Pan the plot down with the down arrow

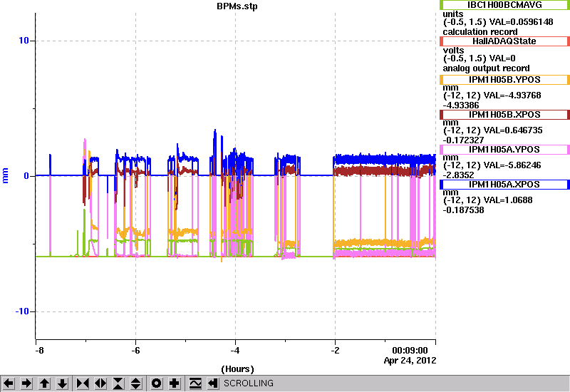pyautogui.click(x=63, y=383)
